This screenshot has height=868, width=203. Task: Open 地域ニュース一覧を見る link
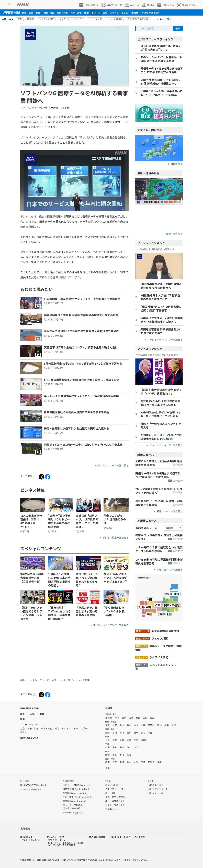pyautogui.click(x=168, y=569)
